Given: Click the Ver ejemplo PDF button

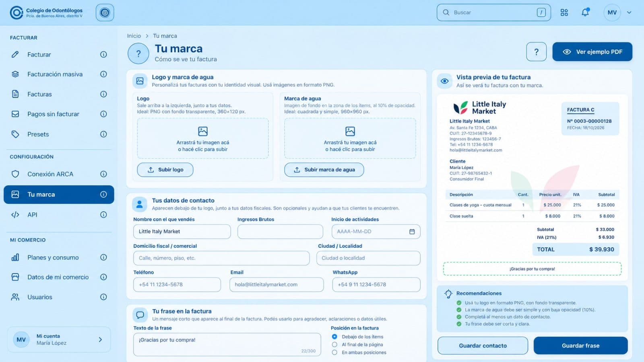Looking at the screenshot, I should [x=592, y=52].
